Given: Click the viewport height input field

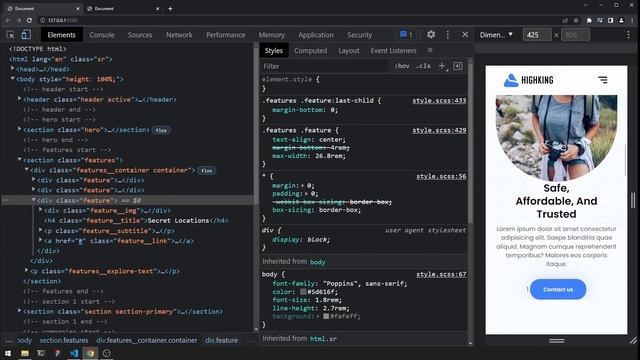Looking at the screenshot, I should click(x=575, y=35).
